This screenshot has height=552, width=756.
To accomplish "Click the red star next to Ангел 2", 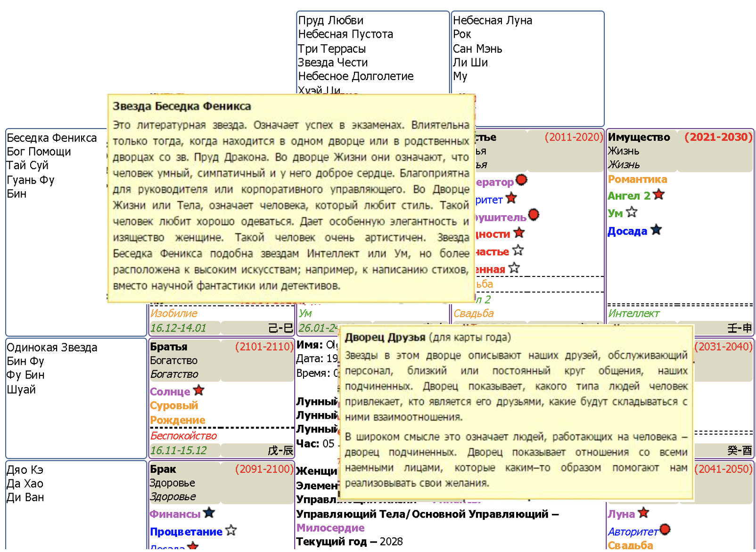I will 659,195.
